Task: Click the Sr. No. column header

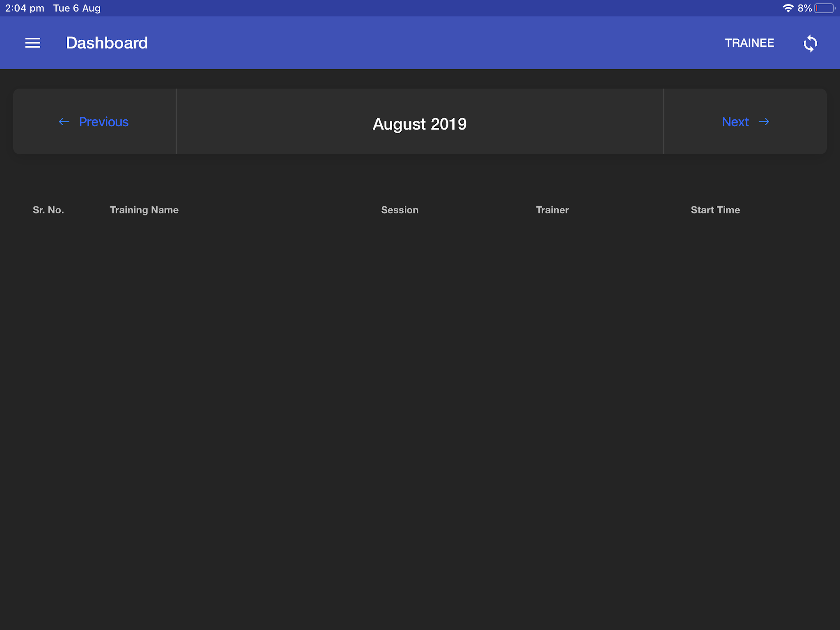Action: [48, 210]
